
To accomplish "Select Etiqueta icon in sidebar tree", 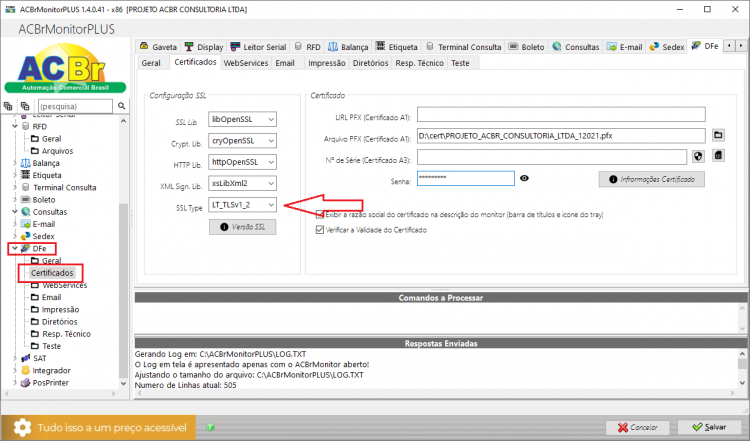I will pos(25,175).
